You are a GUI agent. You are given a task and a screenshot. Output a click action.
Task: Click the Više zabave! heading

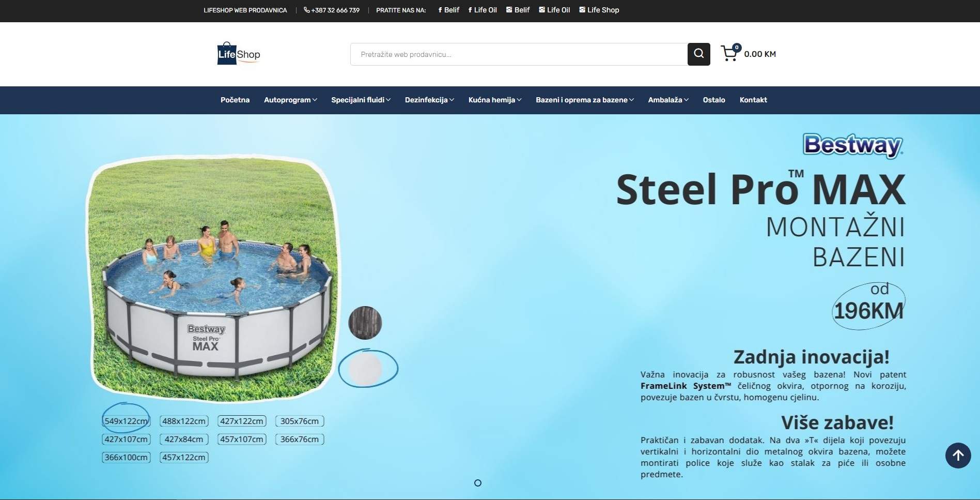837,422
